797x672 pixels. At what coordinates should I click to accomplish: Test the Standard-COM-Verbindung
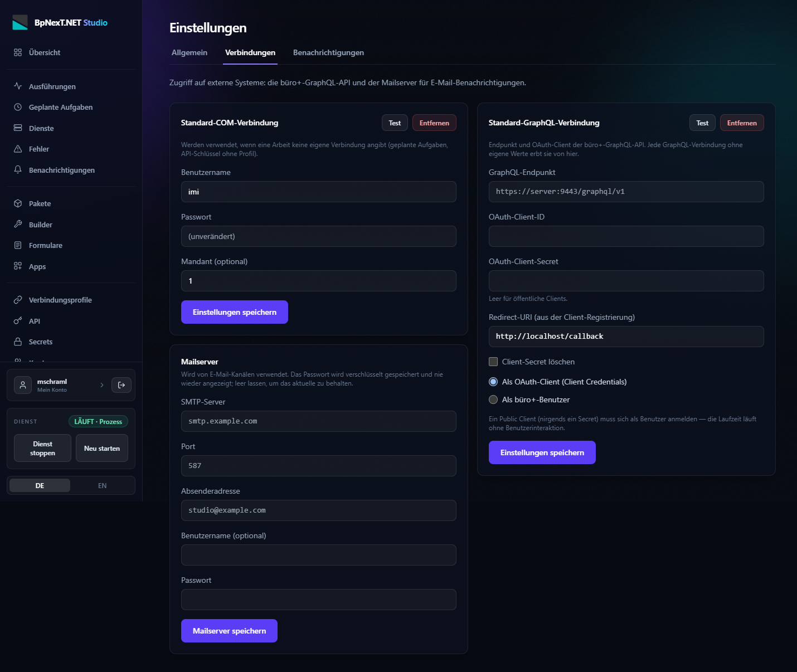[395, 123]
